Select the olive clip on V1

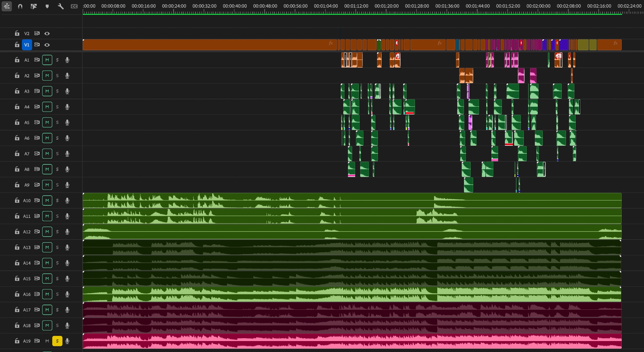click(x=583, y=45)
